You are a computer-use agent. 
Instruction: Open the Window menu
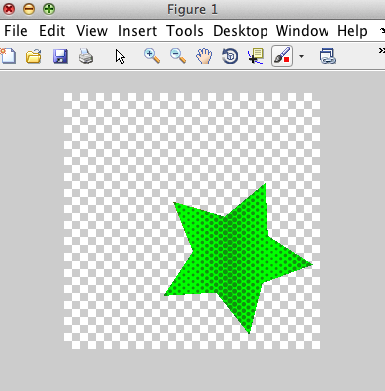click(302, 31)
